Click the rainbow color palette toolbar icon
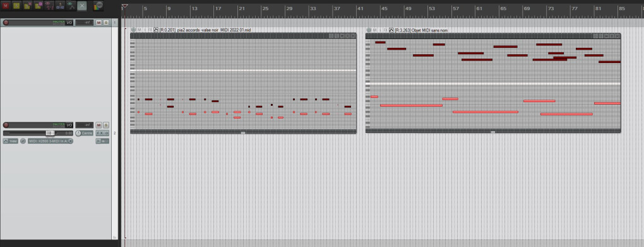Image resolution: width=644 pixels, height=247 pixels. (98, 6)
